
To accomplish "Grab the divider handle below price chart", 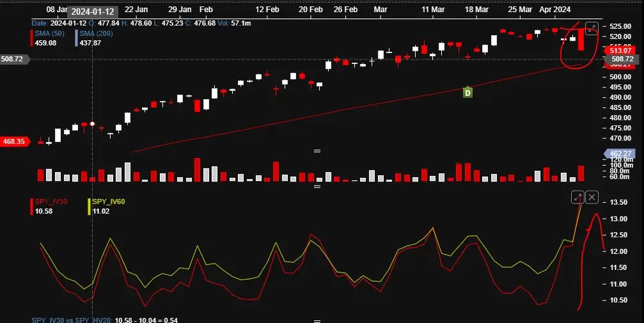I will pos(317,151).
